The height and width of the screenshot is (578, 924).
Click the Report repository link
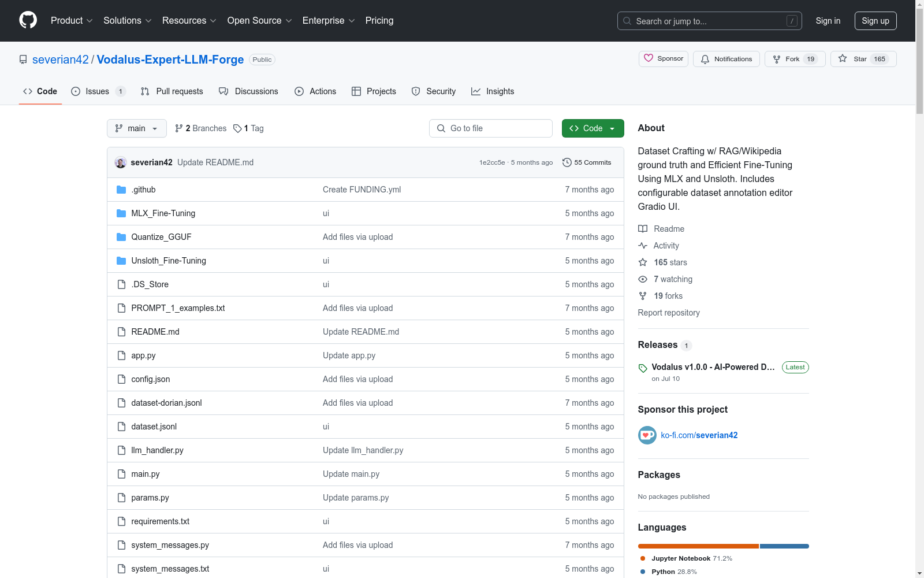pyautogui.click(x=669, y=313)
